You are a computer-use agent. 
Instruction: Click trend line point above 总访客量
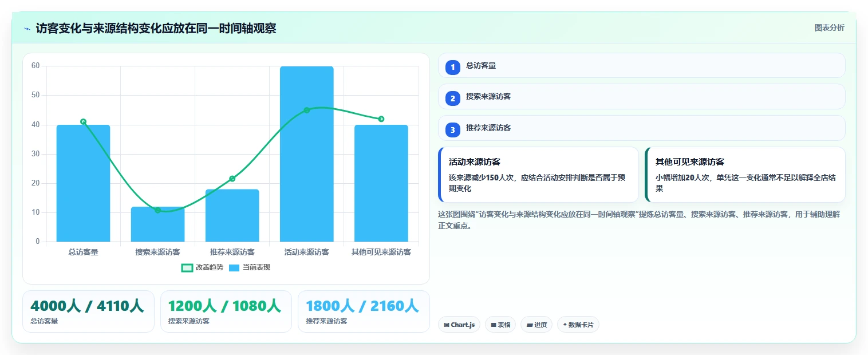point(83,121)
